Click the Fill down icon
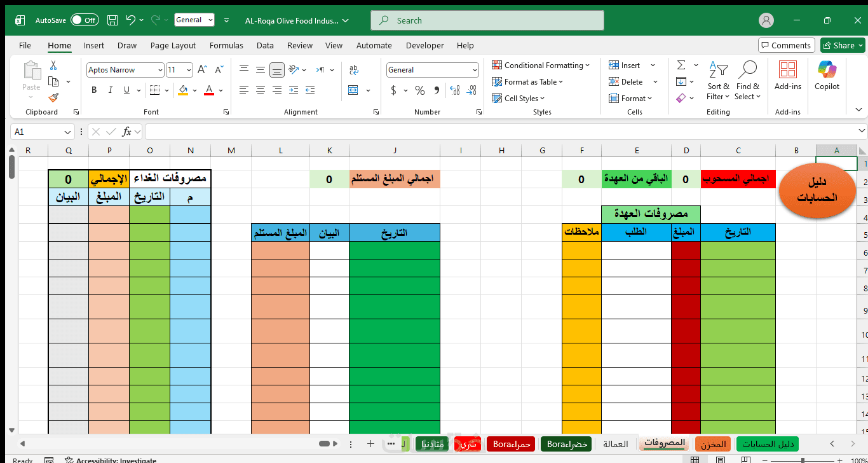The height and width of the screenshot is (463, 868). (x=681, y=81)
